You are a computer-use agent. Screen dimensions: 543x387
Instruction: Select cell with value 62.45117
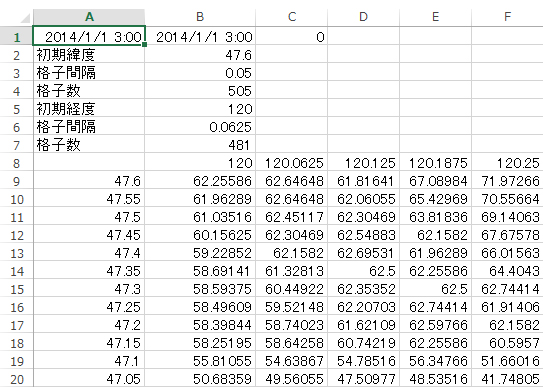(x=292, y=217)
